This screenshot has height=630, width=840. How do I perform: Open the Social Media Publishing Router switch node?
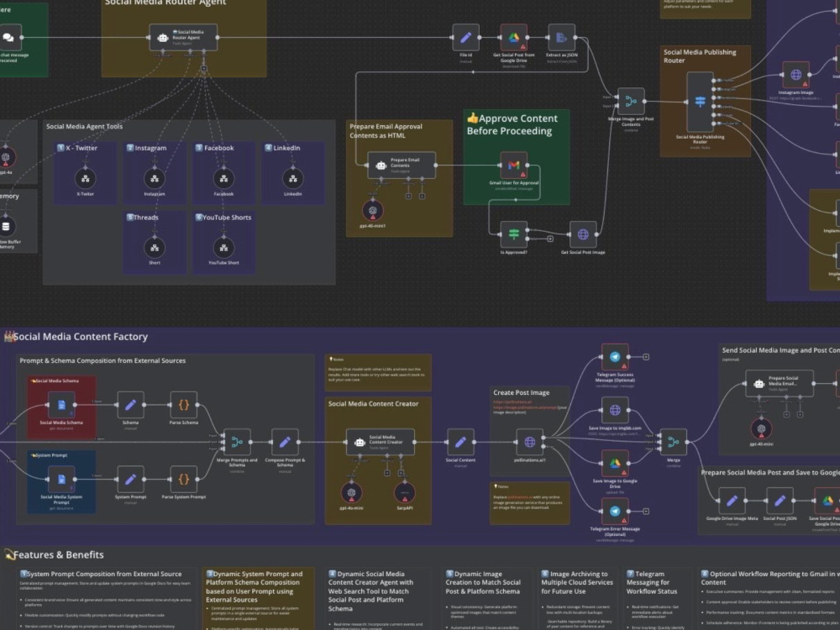pyautogui.click(x=700, y=102)
